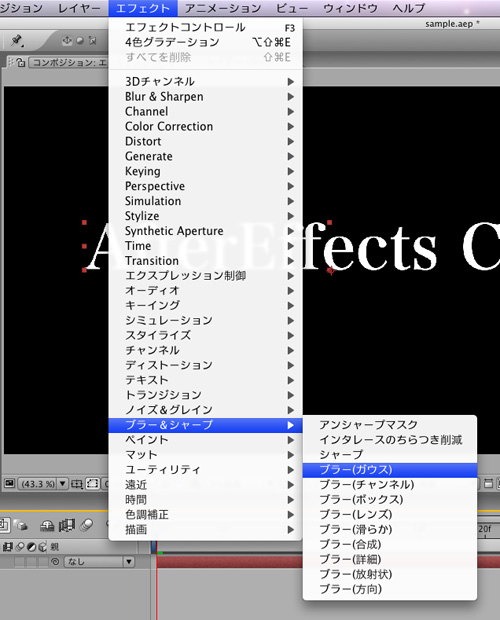Select ブラー(放射状) effect

390,575
